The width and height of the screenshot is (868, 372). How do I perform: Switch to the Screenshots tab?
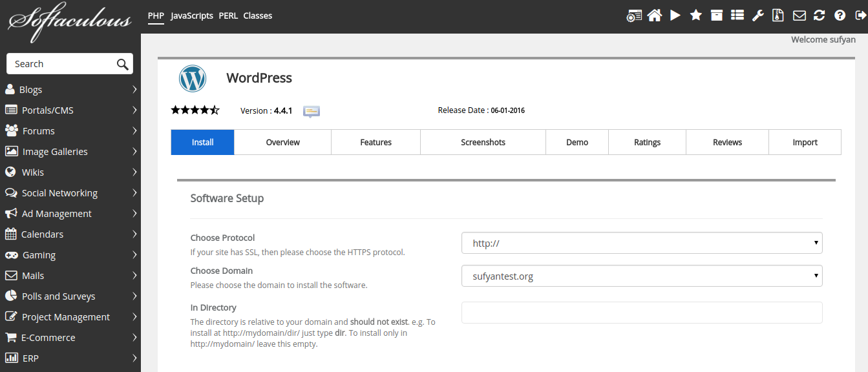coord(483,141)
